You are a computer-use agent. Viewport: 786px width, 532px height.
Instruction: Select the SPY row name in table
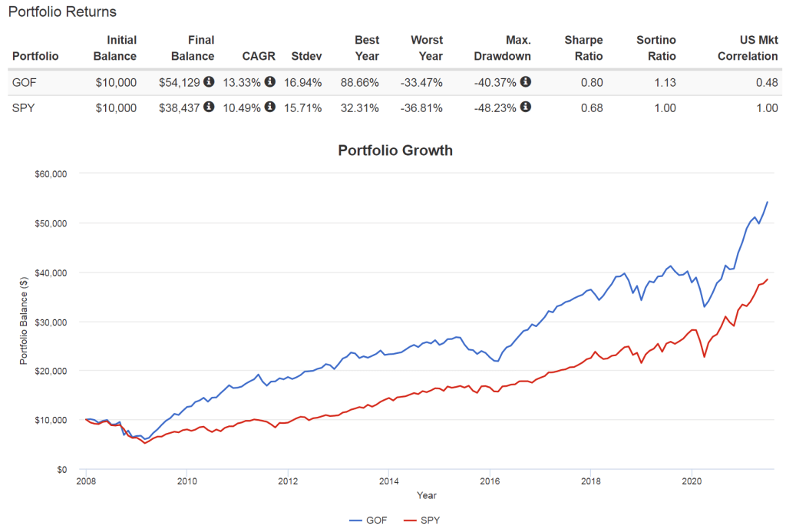(23, 107)
